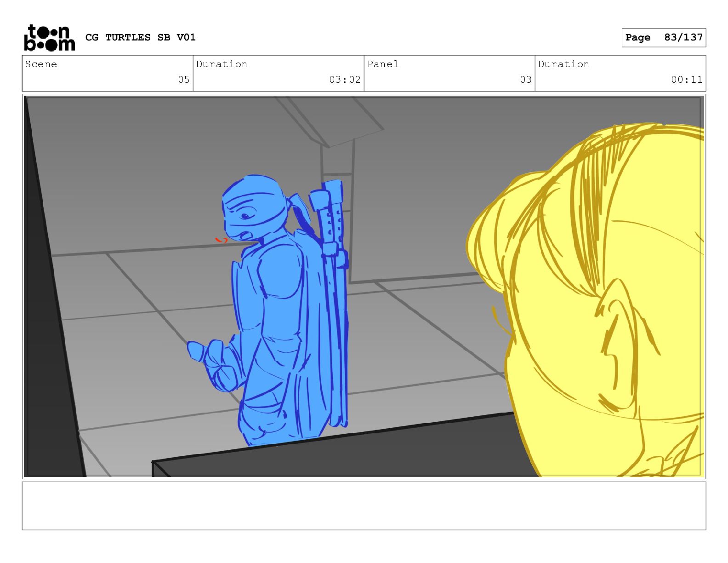The width and height of the screenshot is (728, 563).
Task: Select the title text 'CG TURTLES SB V01'
Action: (141, 37)
